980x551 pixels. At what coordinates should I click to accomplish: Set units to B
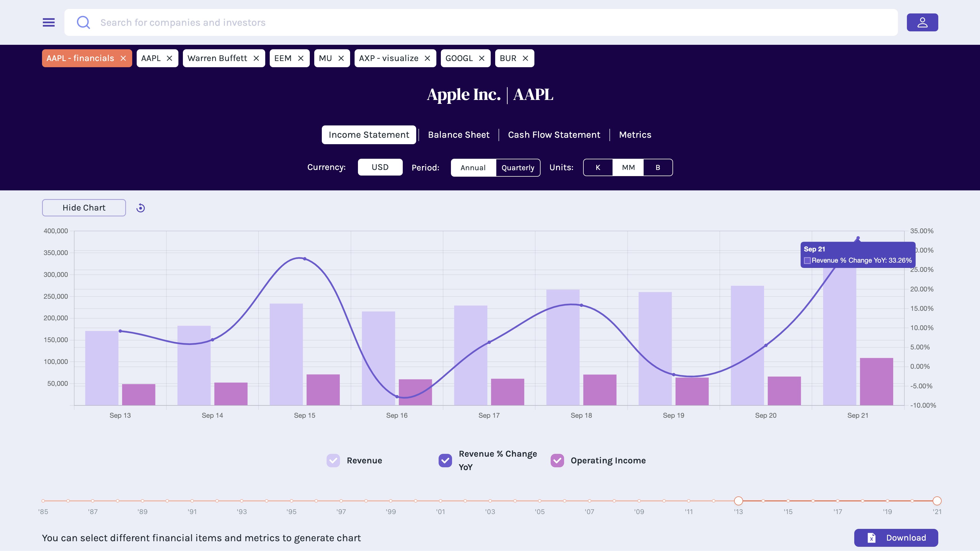[658, 167]
